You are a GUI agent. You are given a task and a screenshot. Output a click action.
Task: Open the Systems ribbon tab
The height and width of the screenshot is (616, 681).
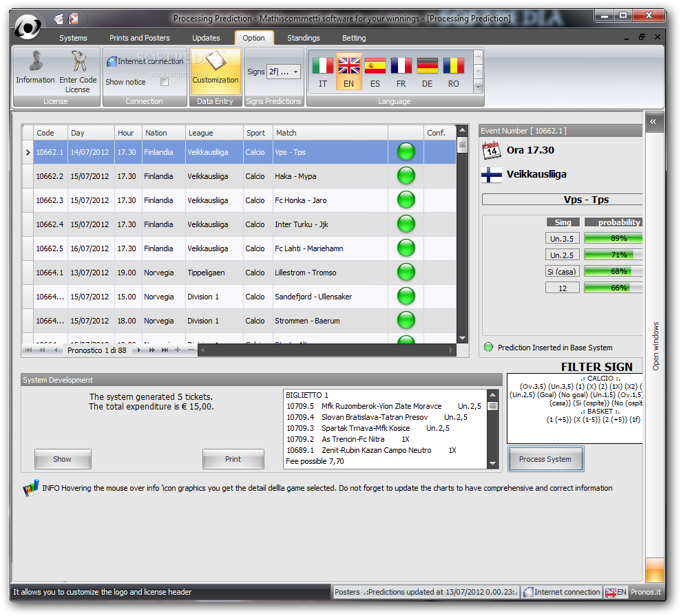click(x=73, y=38)
